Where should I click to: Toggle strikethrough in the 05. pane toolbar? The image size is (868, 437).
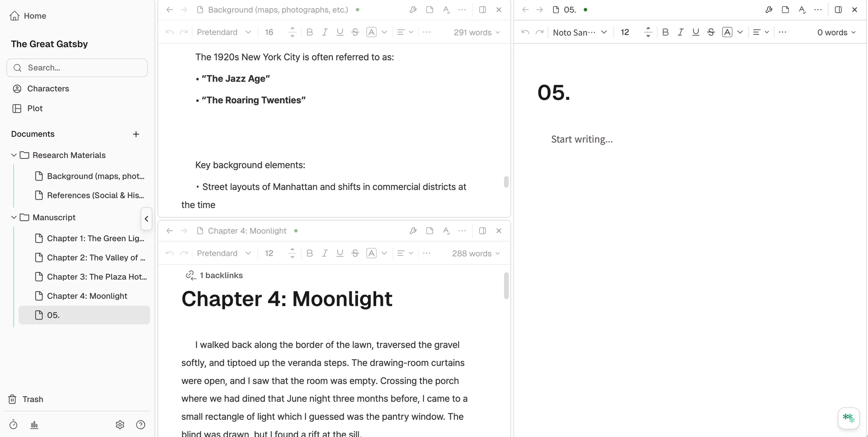click(711, 32)
